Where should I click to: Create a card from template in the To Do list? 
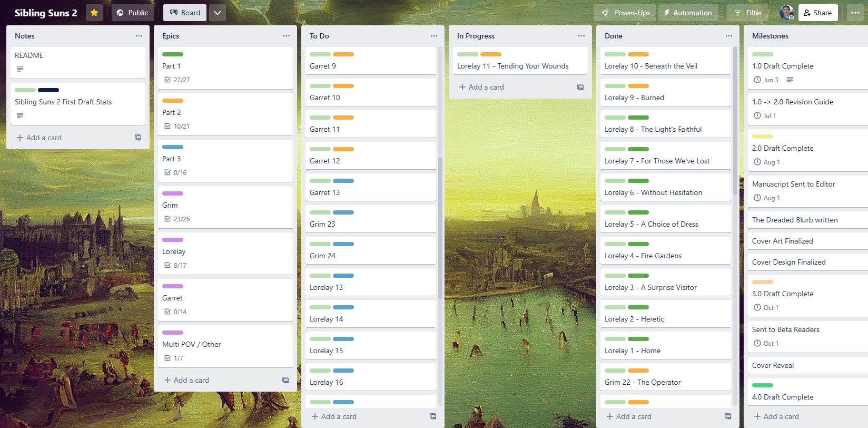(x=433, y=416)
